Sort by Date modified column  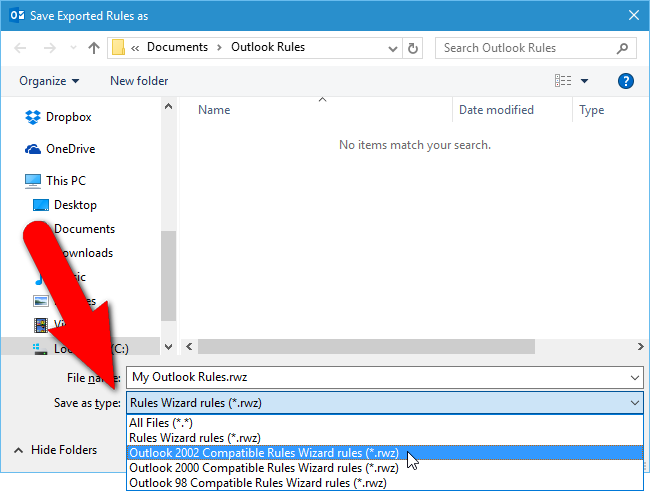pos(496,110)
